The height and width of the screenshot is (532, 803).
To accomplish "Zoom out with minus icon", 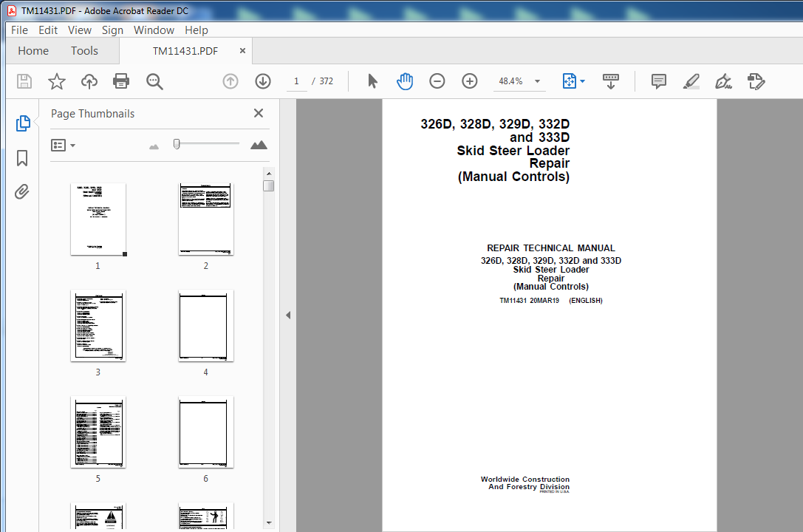I will click(437, 81).
